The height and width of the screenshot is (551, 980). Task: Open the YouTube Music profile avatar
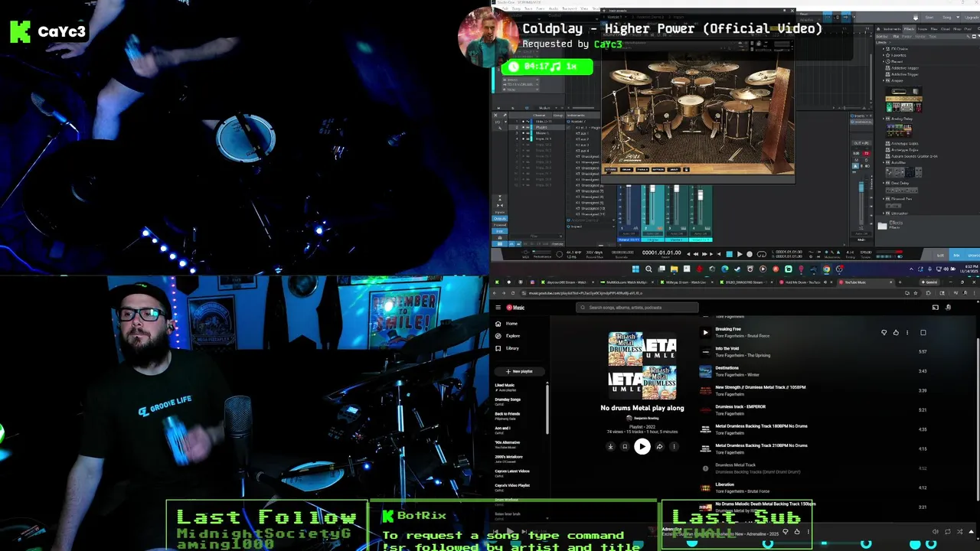(949, 308)
